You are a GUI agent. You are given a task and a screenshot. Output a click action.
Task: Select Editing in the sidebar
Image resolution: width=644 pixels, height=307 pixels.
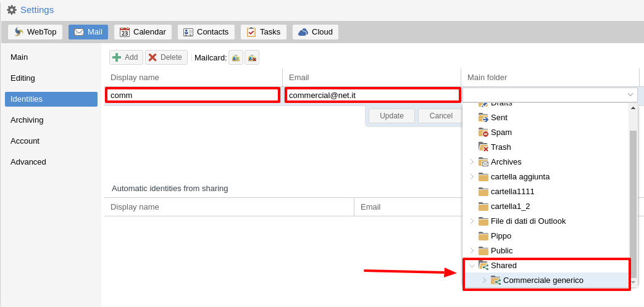(x=51, y=78)
